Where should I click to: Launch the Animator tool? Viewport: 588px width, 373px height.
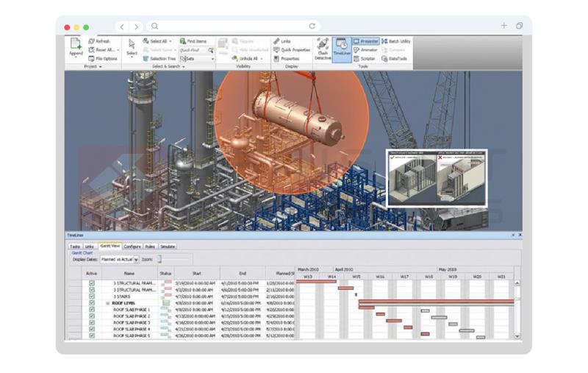pyautogui.click(x=365, y=50)
